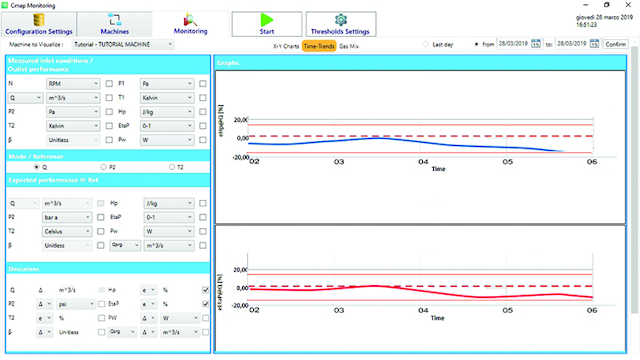Viewport: 640px width, 360px height.
Task: Open the measured P2 Pa unit dropdown
Action: [x=73, y=112]
